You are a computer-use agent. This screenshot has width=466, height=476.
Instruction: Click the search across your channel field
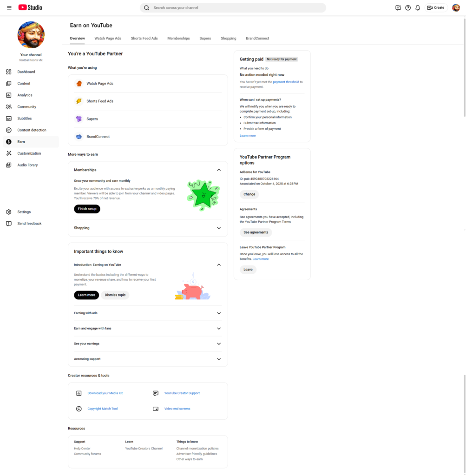[x=237, y=8]
